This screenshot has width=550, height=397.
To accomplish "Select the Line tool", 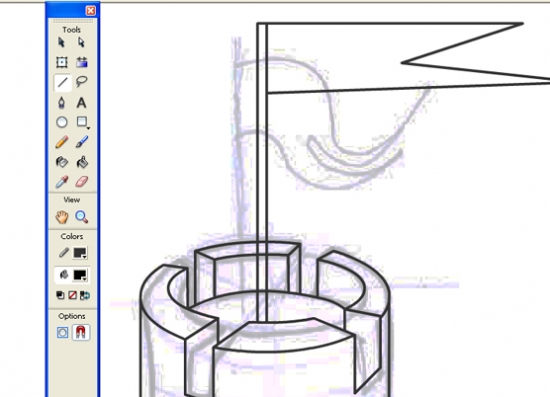I will 62,83.
